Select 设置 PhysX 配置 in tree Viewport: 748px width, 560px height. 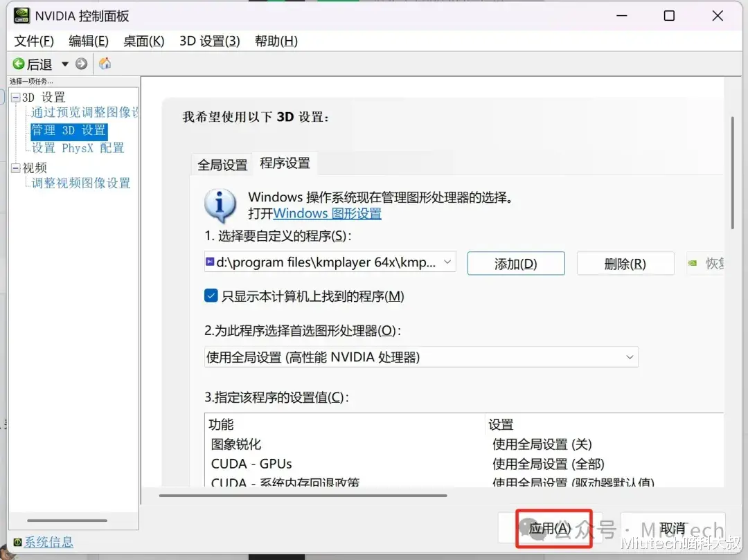click(78, 147)
